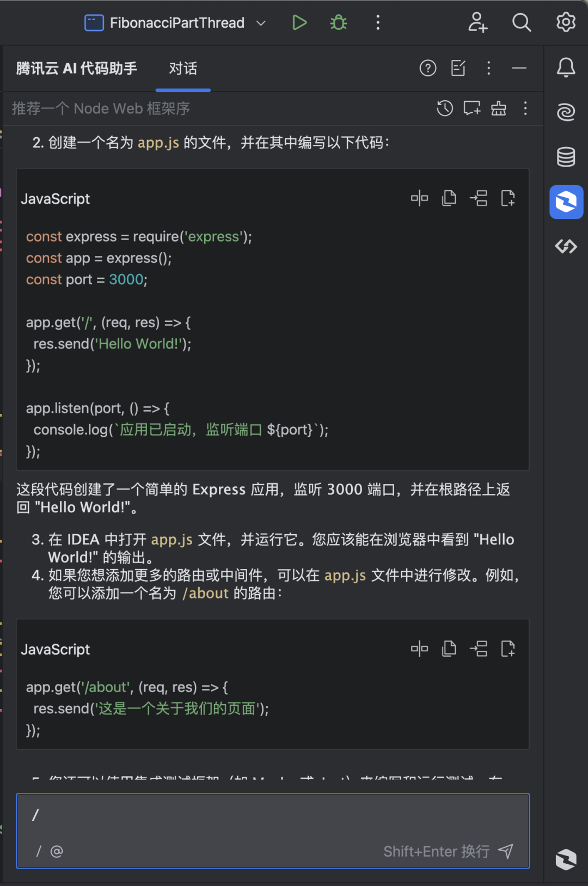Select the Tencent Cloud AI assistant sidebar icon
The width and height of the screenshot is (588, 886).
(566, 202)
